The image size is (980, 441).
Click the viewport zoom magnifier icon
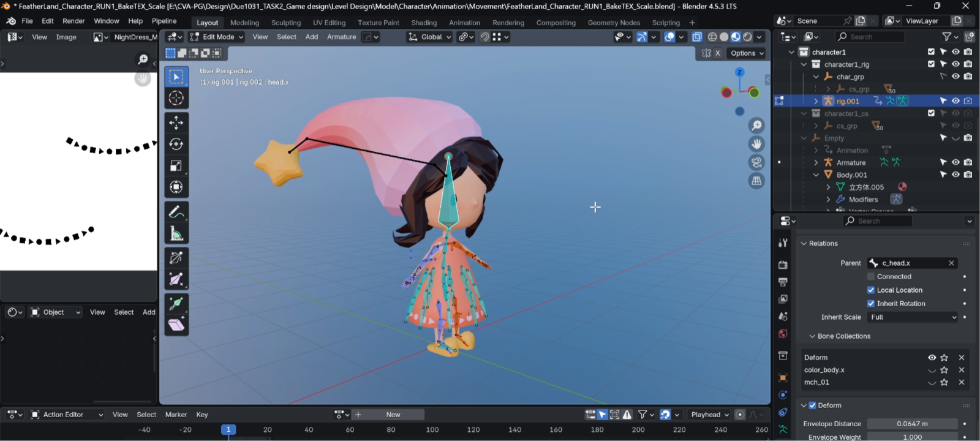[757, 126]
